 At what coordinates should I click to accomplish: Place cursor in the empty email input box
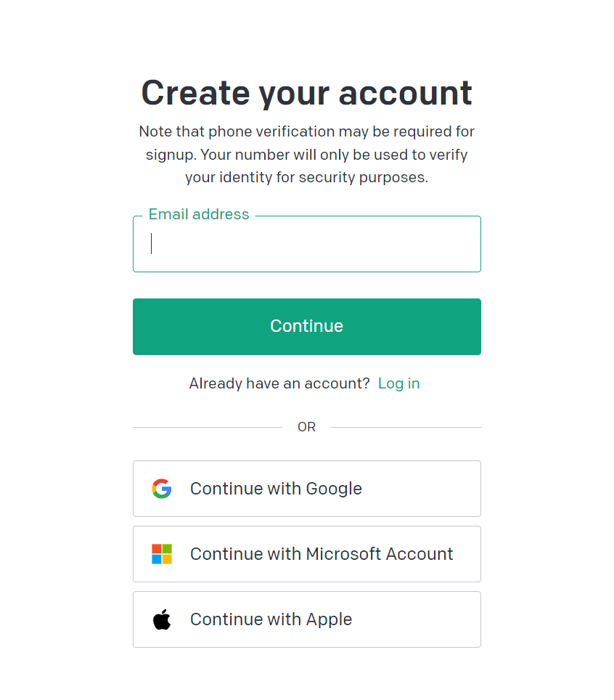306,243
